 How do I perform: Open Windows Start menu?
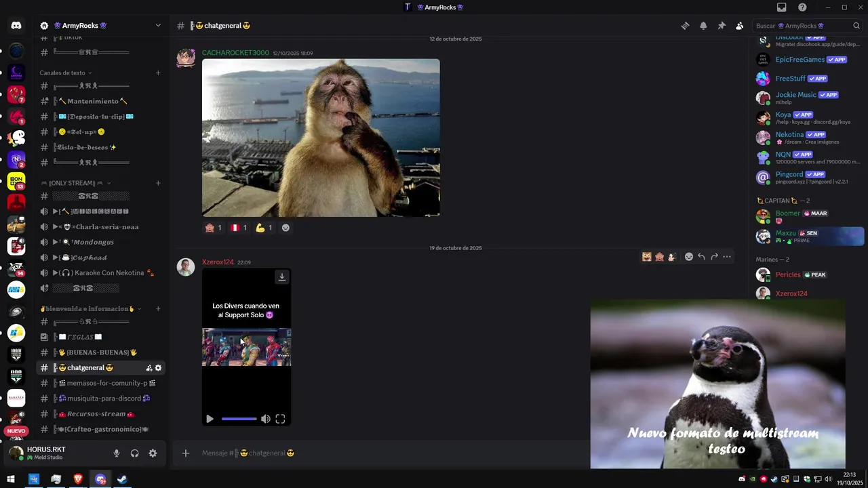[11, 479]
